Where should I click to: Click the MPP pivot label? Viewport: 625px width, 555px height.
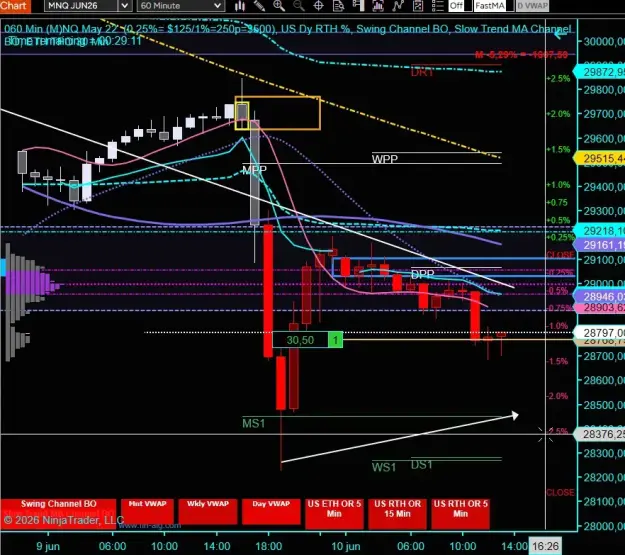click(254, 170)
